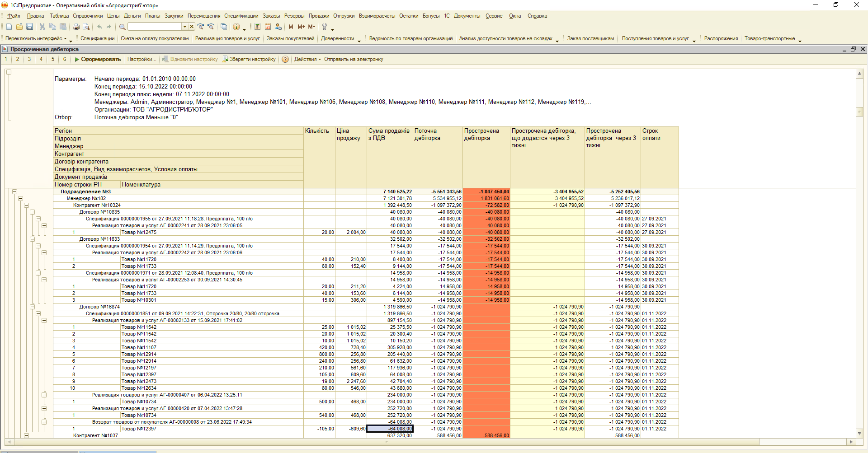The height and width of the screenshot is (453, 868).
Task: Collapse the Договор №16874 branch
Action: point(32,307)
